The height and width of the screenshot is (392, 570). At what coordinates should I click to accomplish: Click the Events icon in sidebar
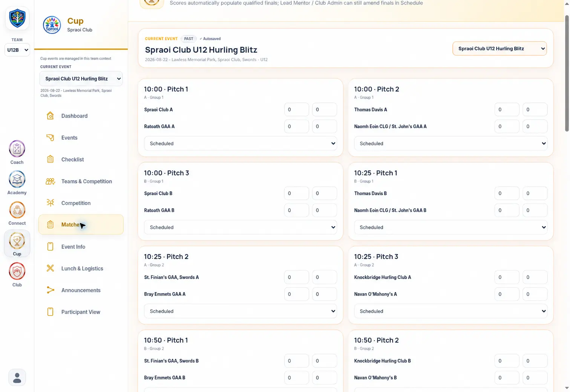click(50, 138)
